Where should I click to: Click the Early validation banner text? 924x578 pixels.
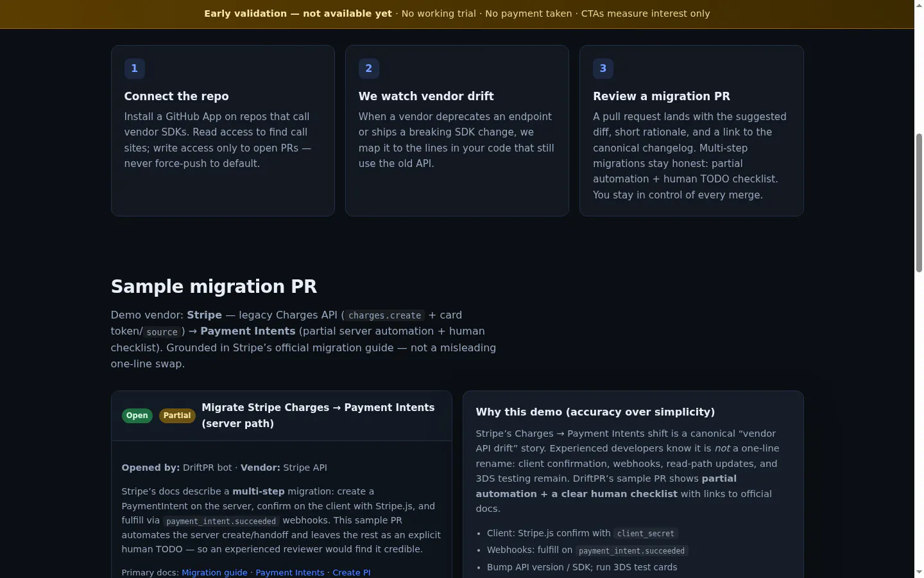pos(457,13)
